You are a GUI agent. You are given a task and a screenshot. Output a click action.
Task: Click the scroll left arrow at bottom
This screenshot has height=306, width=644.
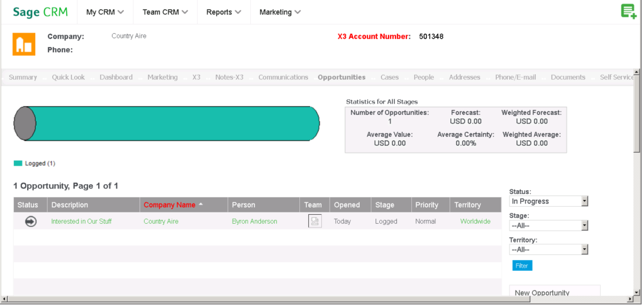[x=5, y=299]
